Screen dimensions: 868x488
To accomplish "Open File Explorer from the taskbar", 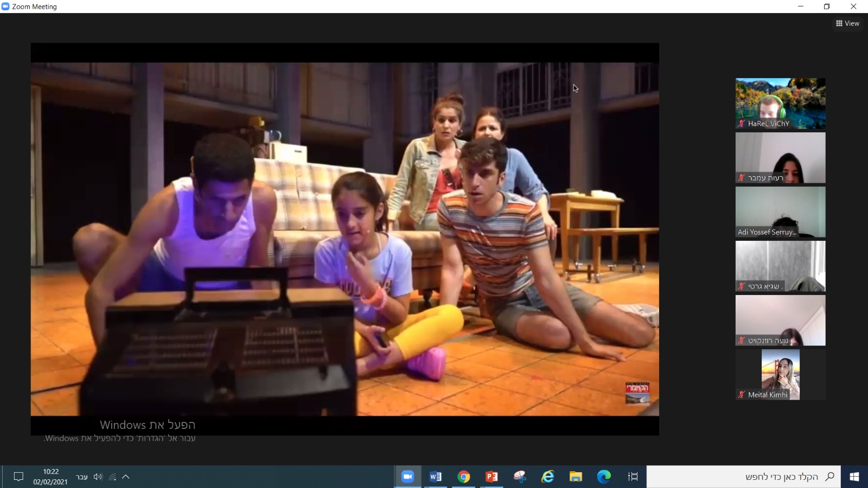I will click(x=576, y=477).
